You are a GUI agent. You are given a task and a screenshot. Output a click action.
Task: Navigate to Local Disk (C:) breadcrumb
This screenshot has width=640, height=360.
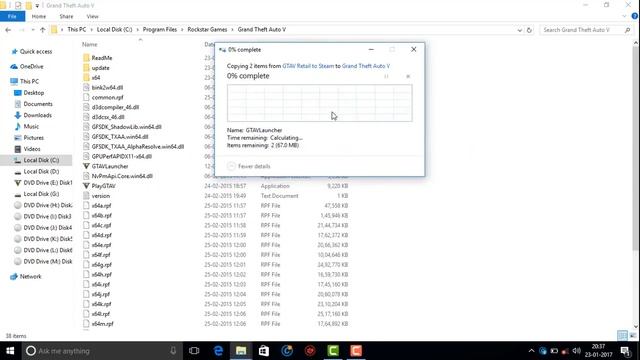pos(114,30)
